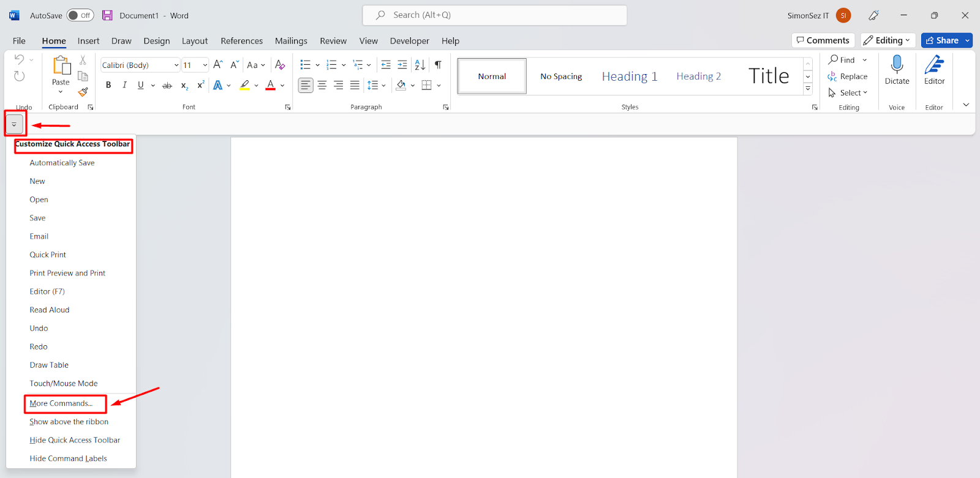Click the Paste clipboard icon
Image resolution: width=980 pixels, height=478 pixels.
(x=61, y=65)
